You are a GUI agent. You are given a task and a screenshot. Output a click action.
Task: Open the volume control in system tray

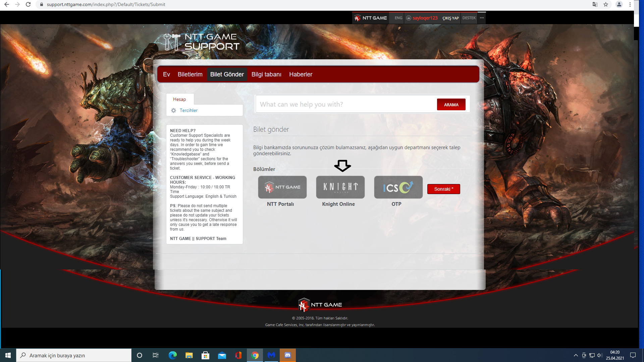pyautogui.click(x=600, y=355)
